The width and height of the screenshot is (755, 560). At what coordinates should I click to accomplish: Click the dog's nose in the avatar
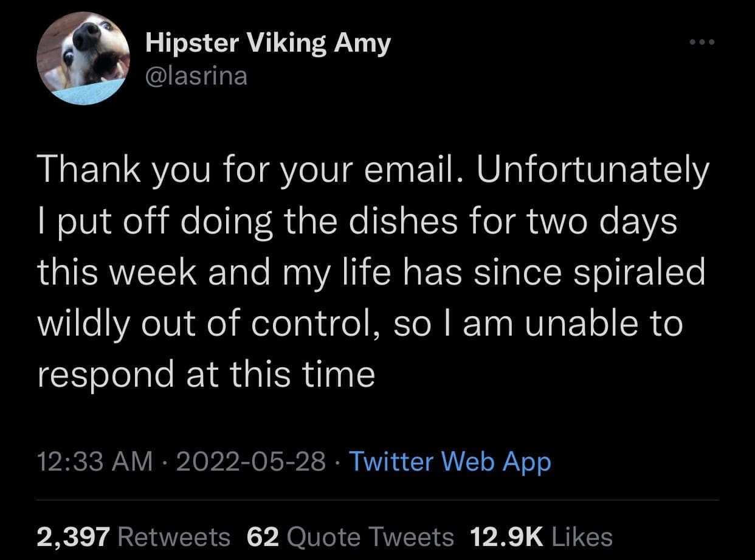coord(88,35)
